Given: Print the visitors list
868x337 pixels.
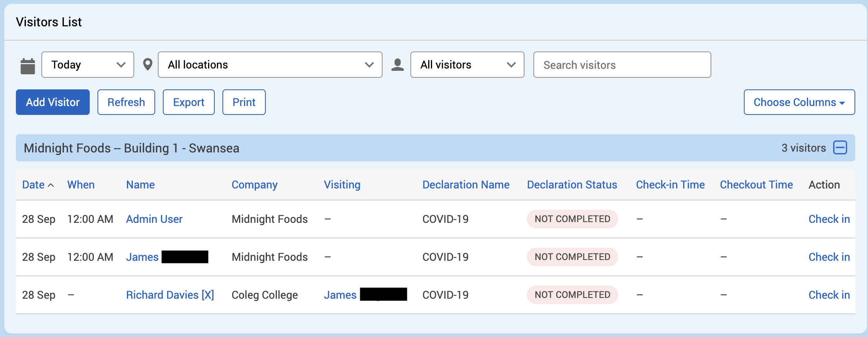Looking at the screenshot, I should tap(244, 102).
